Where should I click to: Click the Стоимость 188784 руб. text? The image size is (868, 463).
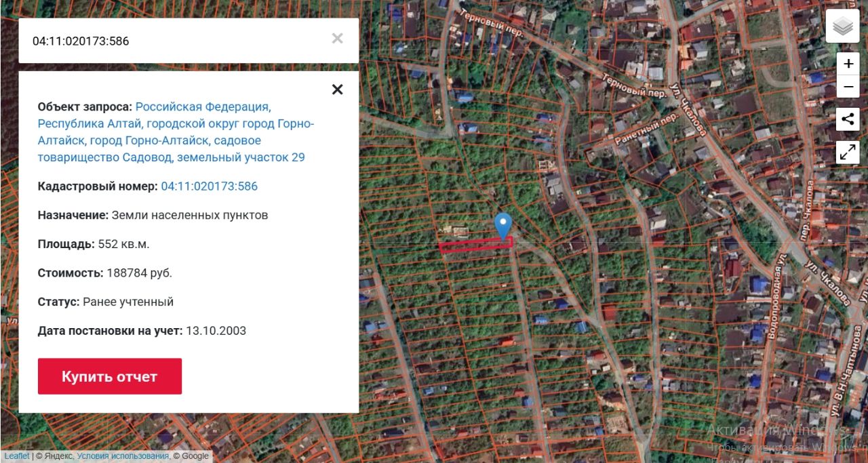[105, 273]
